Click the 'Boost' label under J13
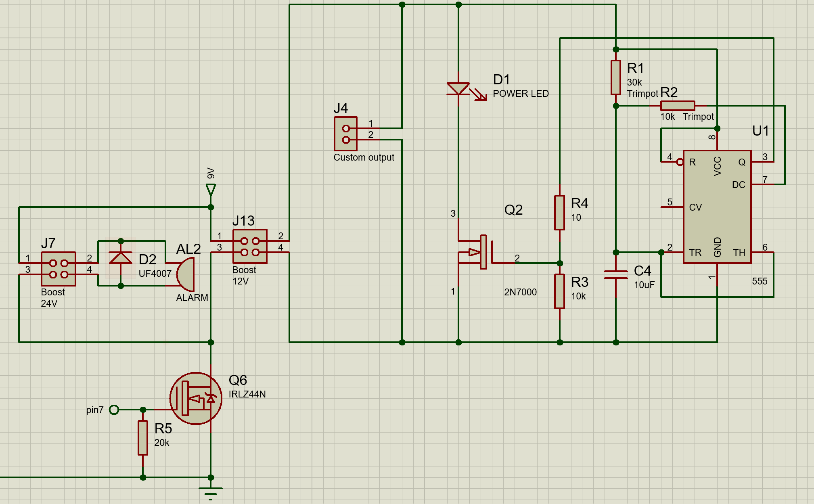The height and width of the screenshot is (504, 814). coord(244,270)
